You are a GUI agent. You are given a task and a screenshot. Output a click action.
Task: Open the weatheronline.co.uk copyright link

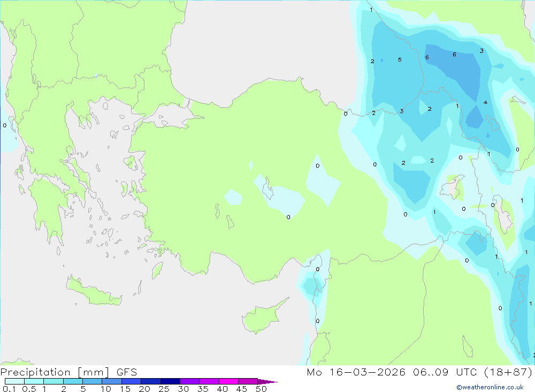click(x=490, y=387)
